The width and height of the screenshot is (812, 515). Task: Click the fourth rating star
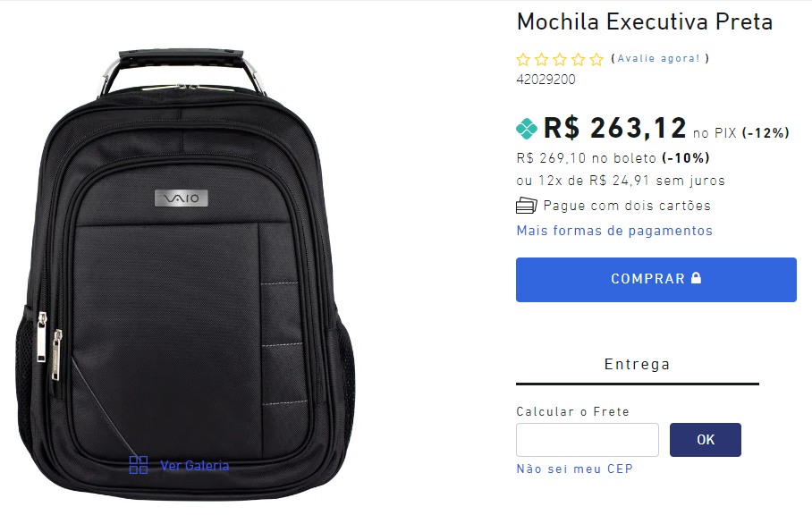click(x=579, y=60)
